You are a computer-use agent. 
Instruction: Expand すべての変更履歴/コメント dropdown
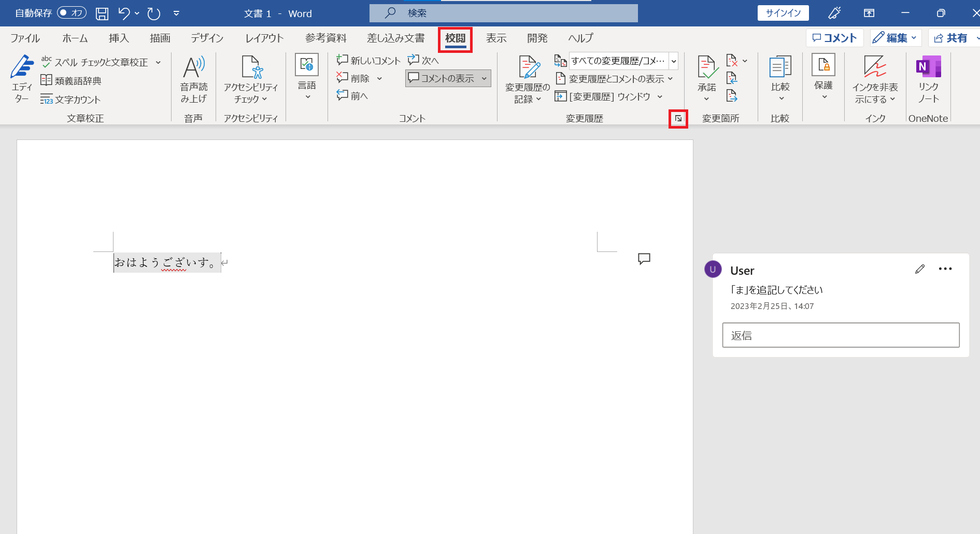674,61
